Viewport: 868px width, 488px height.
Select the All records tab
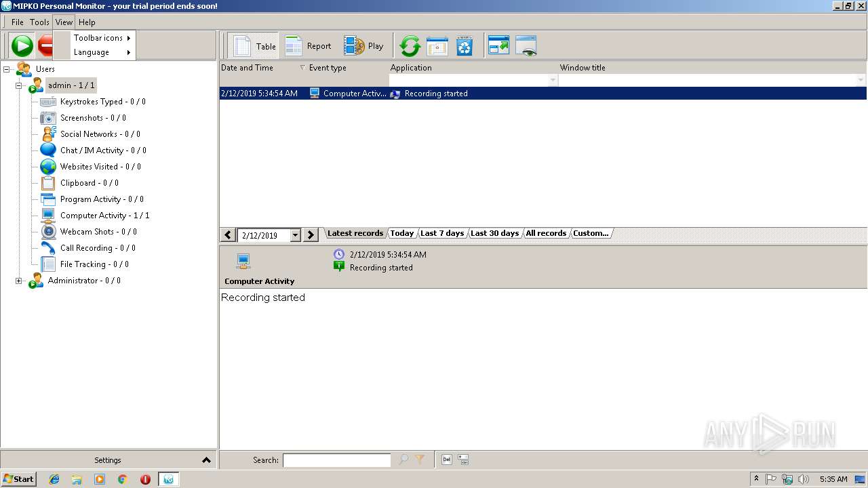pos(546,233)
